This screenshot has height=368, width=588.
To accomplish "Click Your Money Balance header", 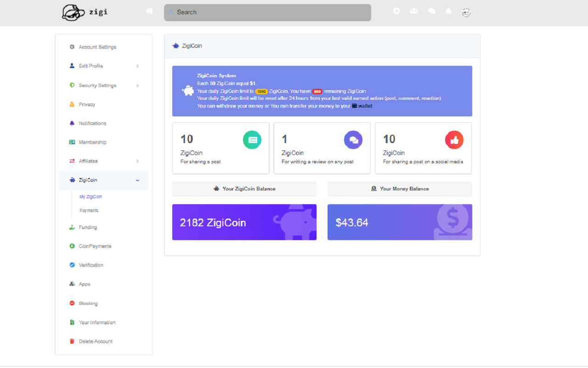I will tap(400, 189).
